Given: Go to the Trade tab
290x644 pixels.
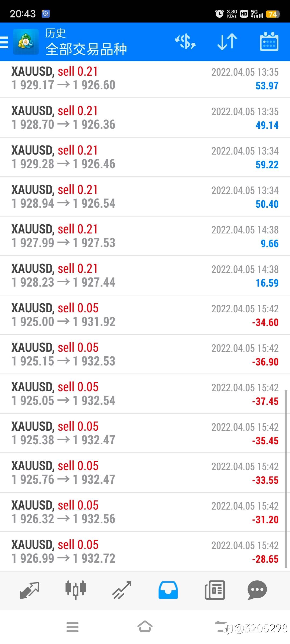Looking at the screenshot, I should [x=122, y=590].
